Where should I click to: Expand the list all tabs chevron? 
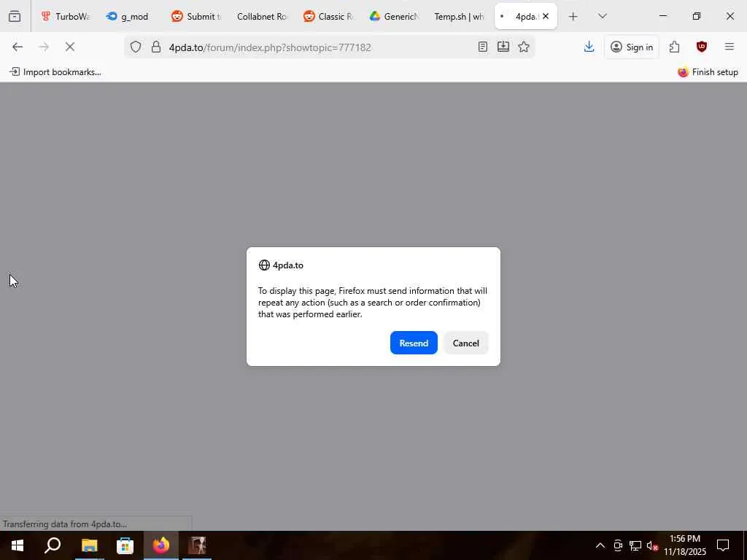[602, 16]
